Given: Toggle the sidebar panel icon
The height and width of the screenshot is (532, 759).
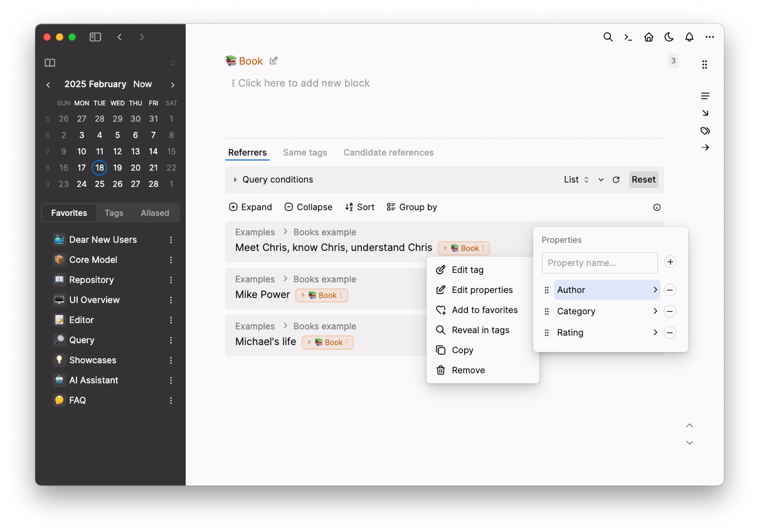Looking at the screenshot, I should tap(95, 37).
